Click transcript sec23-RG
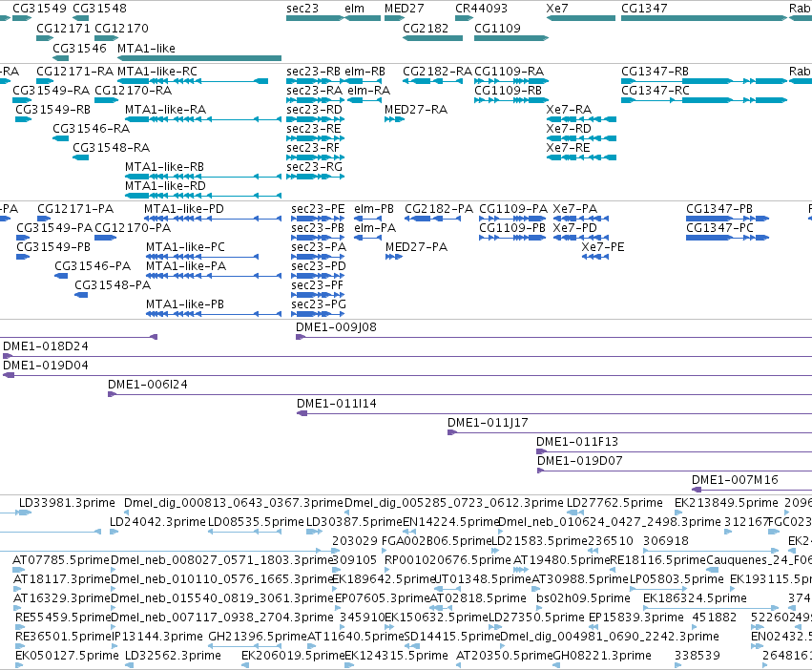 (316, 177)
